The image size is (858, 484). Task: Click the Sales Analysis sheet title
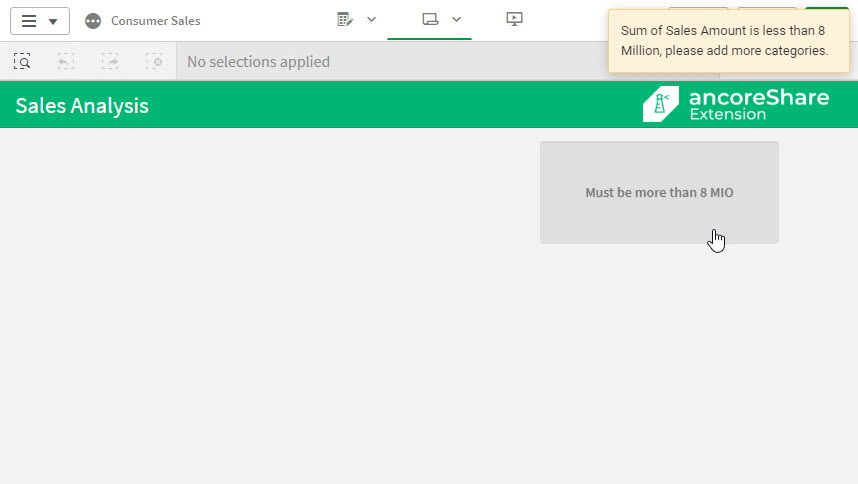(x=82, y=106)
